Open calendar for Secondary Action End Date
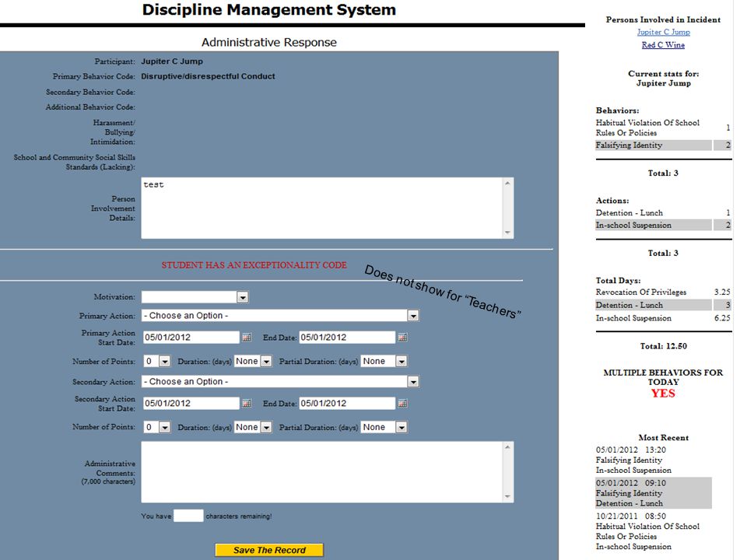The height and width of the screenshot is (560, 747). (x=402, y=404)
